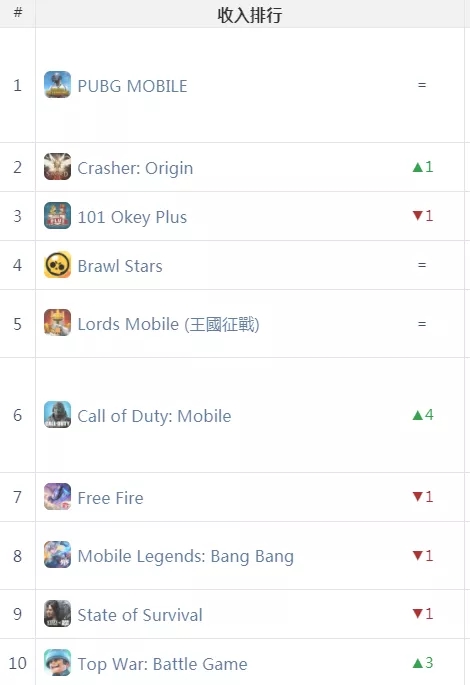Open the Call of Duty: Mobile link
The image size is (470, 685).
point(154,416)
